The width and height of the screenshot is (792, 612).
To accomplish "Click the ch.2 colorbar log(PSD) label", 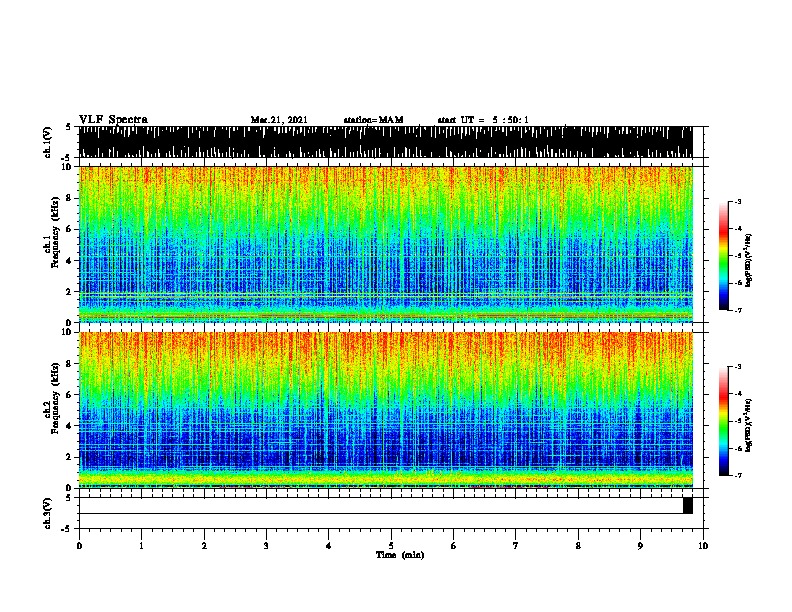I will click(x=748, y=425).
